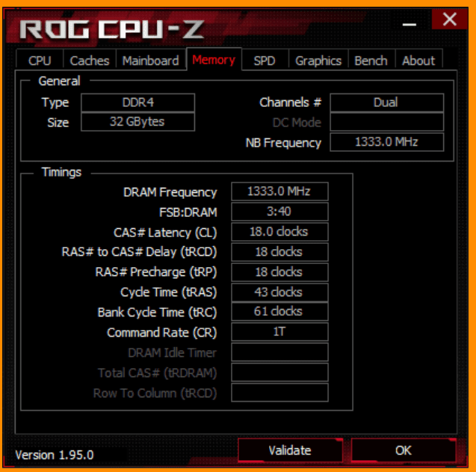
Task: Open the Caches tab
Action: [90, 60]
